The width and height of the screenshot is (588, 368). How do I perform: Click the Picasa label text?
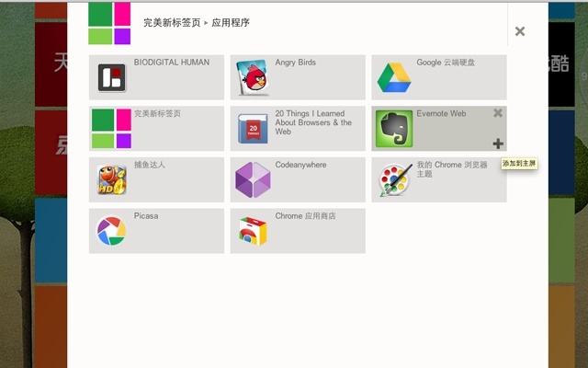(146, 216)
